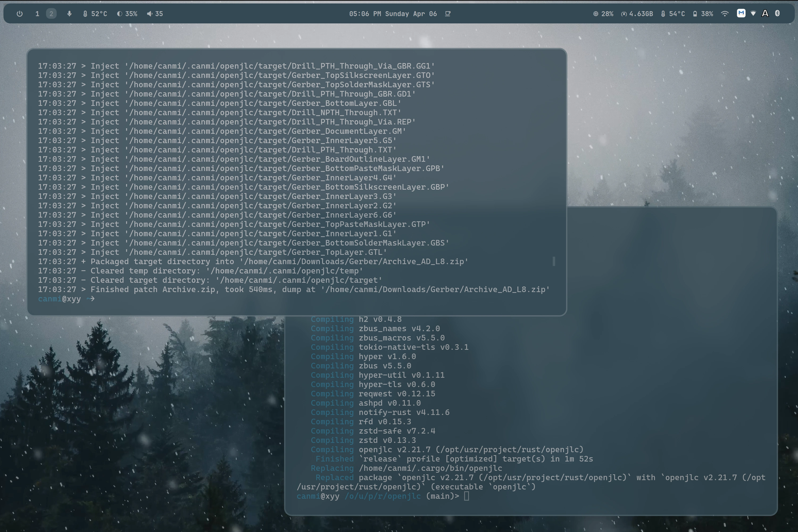Click the scrollbar in the top terminal
798x532 pixels.
554,261
